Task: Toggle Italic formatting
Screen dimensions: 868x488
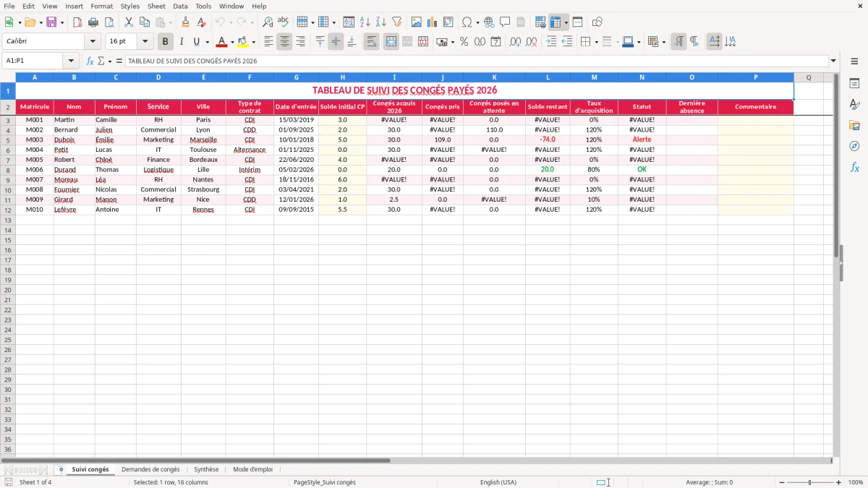Action: [181, 42]
